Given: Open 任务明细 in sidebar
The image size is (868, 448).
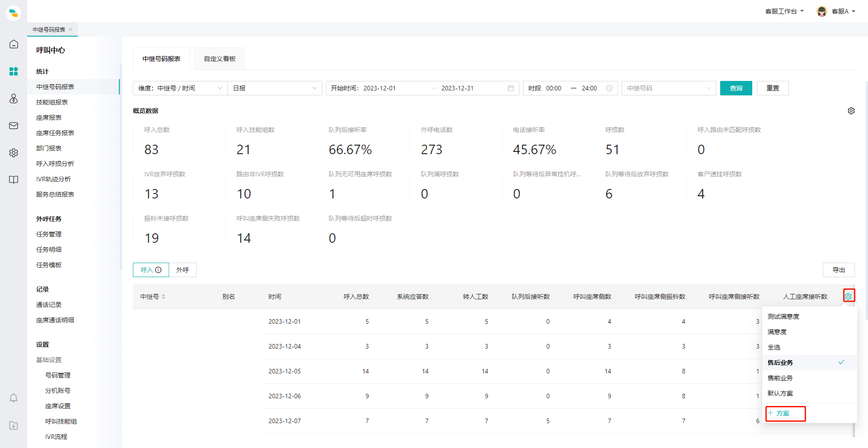Looking at the screenshot, I should coord(49,250).
